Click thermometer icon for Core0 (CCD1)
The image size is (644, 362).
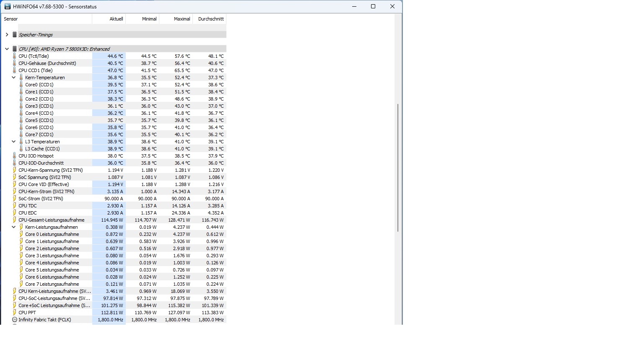pyautogui.click(x=21, y=85)
